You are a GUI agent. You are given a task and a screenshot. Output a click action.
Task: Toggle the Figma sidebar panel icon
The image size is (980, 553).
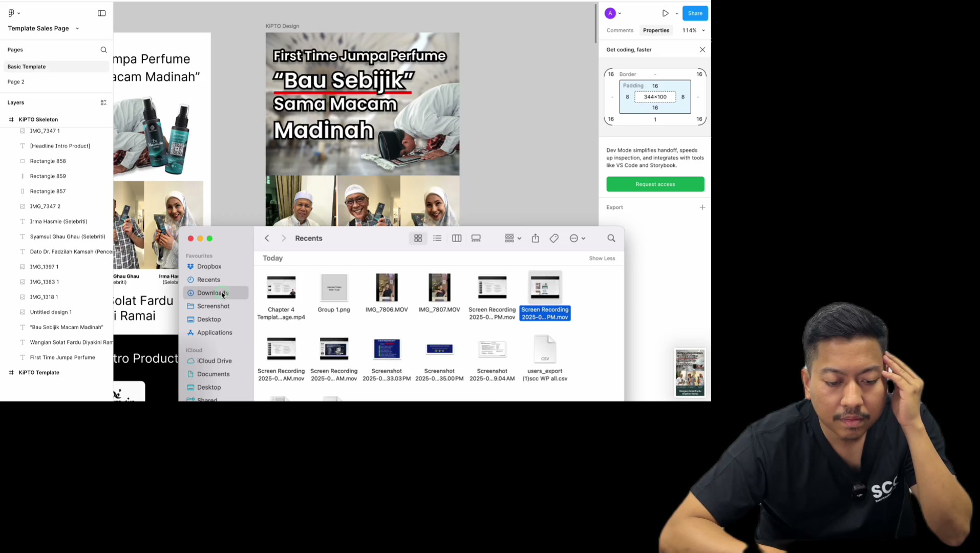click(101, 13)
